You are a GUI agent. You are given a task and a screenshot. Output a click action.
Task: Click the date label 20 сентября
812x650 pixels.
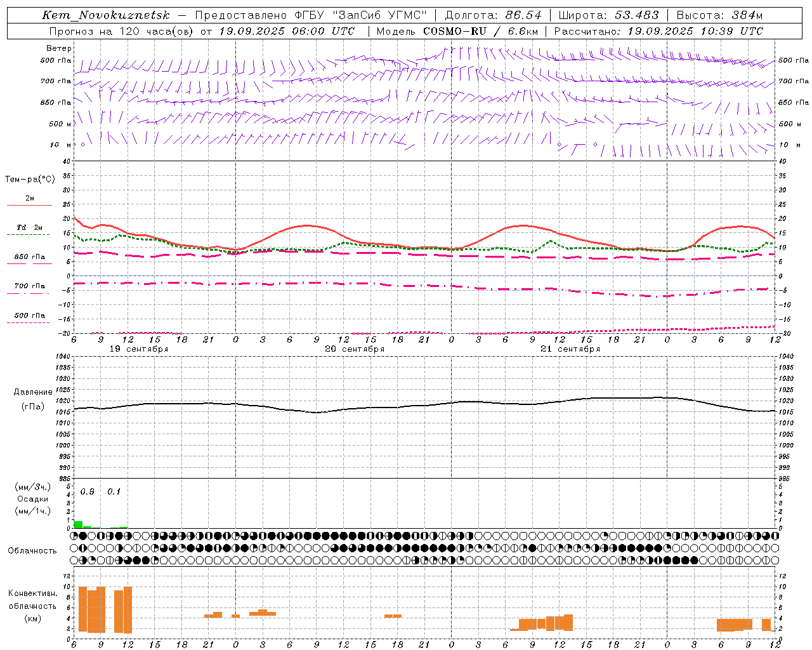pyautogui.click(x=355, y=349)
